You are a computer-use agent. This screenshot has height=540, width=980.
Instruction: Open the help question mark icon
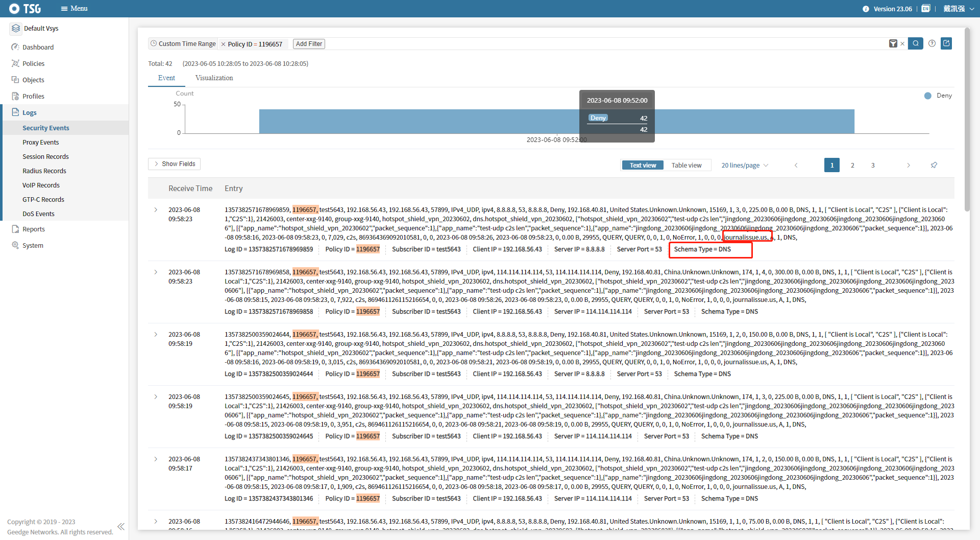click(x=932, y=43)
